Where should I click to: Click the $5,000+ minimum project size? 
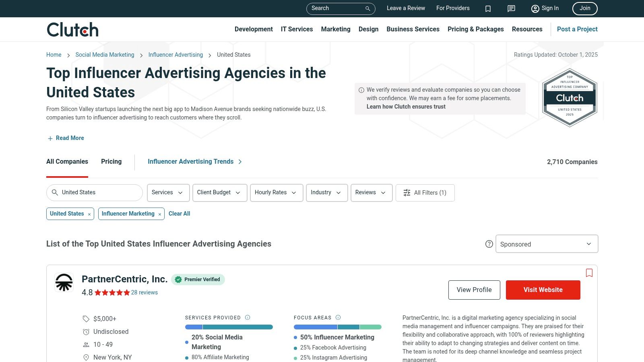pos(105,319)
